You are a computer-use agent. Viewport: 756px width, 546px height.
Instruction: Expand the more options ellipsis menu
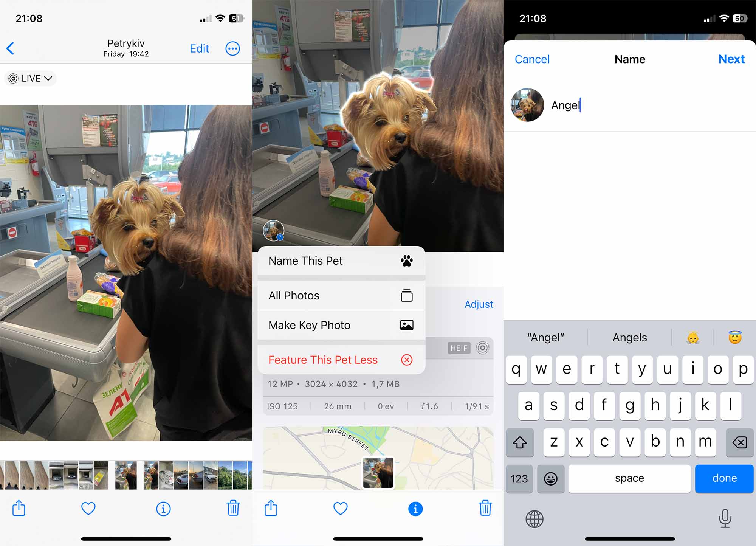(x=233, y=49)
